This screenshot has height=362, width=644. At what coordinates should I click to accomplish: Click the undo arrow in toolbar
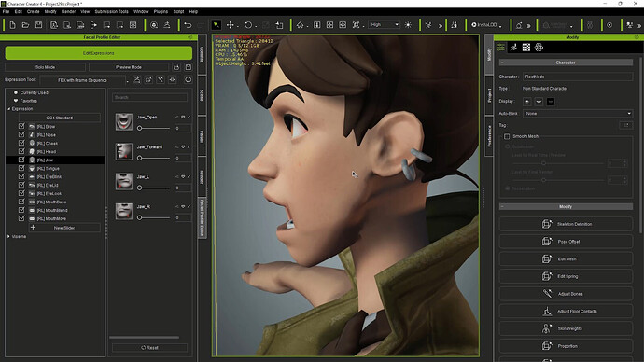pos(188,25)
